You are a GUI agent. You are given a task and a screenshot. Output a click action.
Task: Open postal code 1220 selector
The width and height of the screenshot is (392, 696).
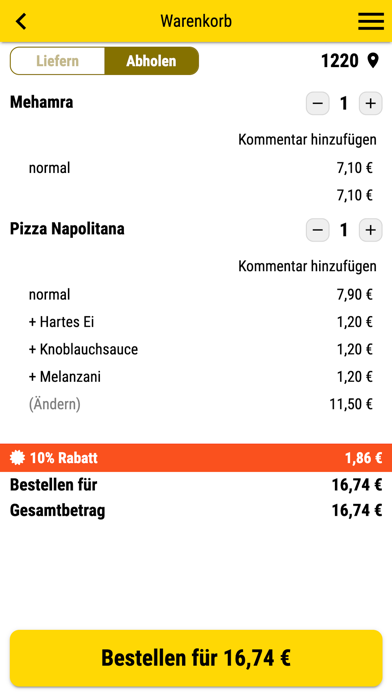click(340, 61)
